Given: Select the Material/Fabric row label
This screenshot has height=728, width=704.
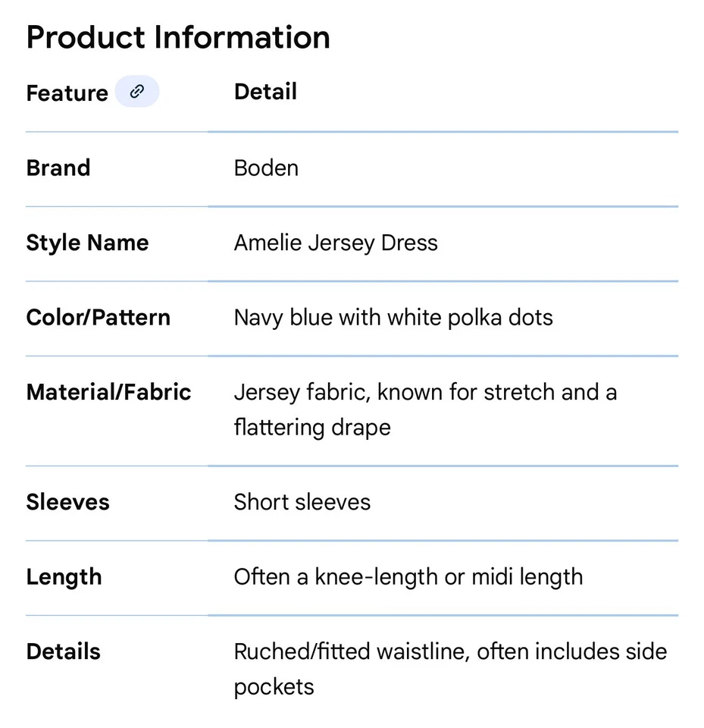Looking at the screenshot, I should pyautogui.click(x=108, y=392).
